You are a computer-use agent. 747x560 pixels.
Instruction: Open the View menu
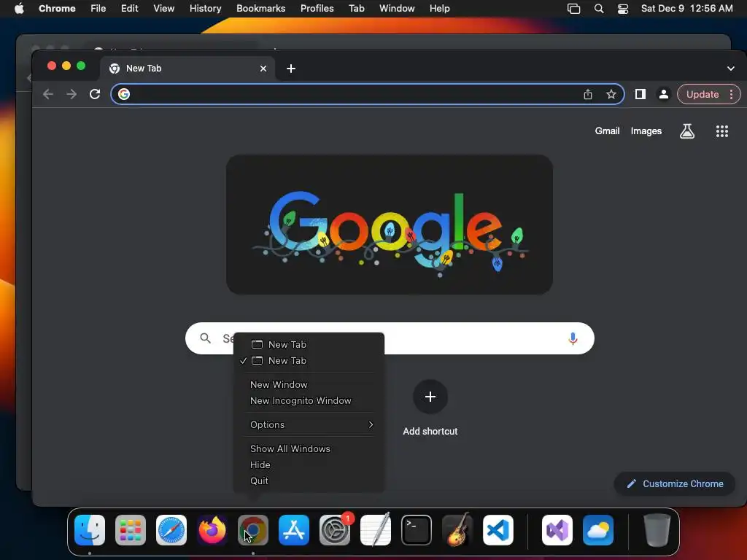coord(164,9)
